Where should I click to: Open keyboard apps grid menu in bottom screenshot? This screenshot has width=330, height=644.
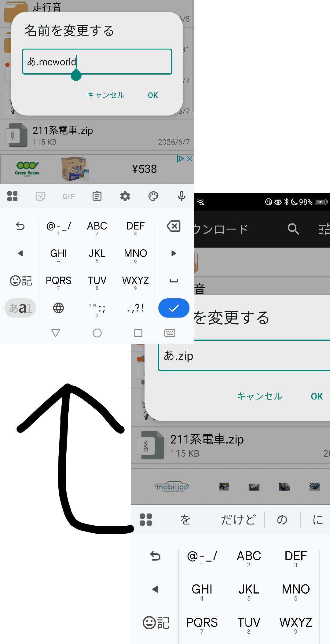146,519
